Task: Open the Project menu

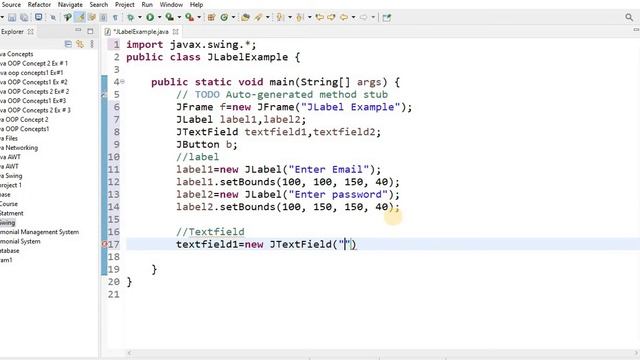Action: tap(124, 4)
